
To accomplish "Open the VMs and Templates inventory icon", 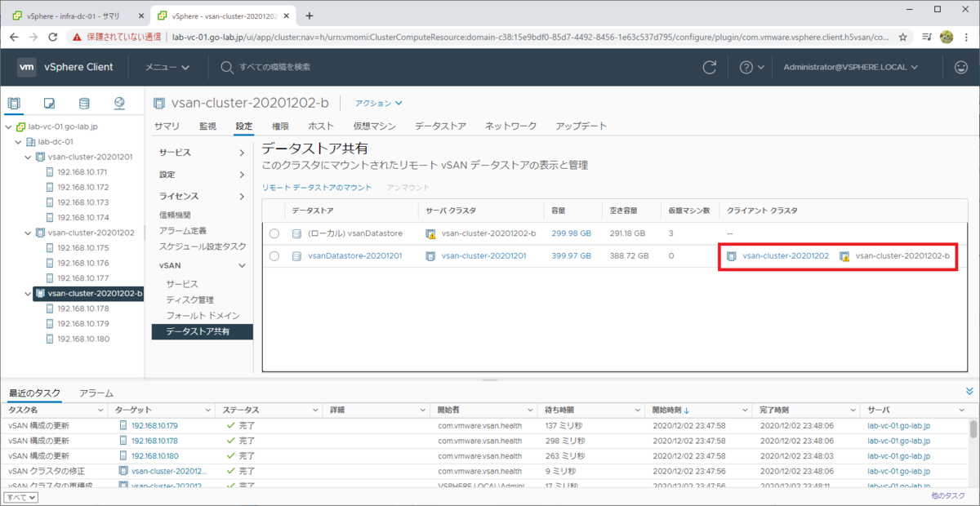I will [x=49, y=103].
